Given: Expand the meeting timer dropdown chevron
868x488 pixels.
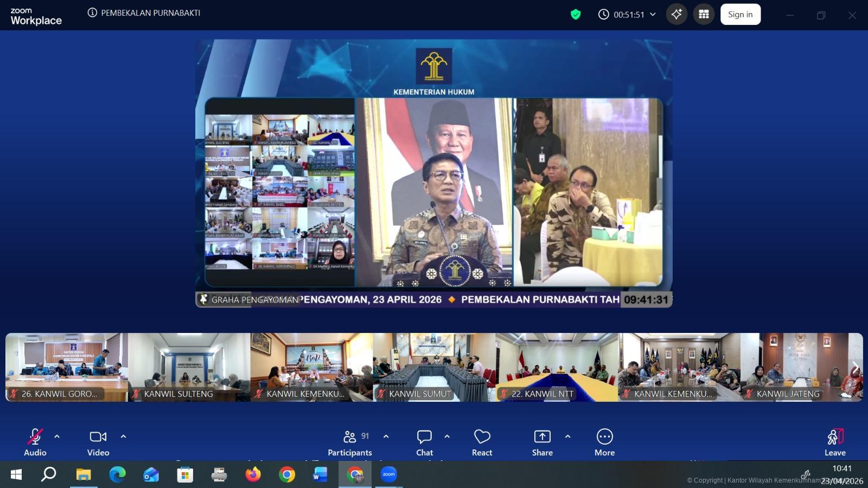Looking at the screenshot, I should (653, 15).
